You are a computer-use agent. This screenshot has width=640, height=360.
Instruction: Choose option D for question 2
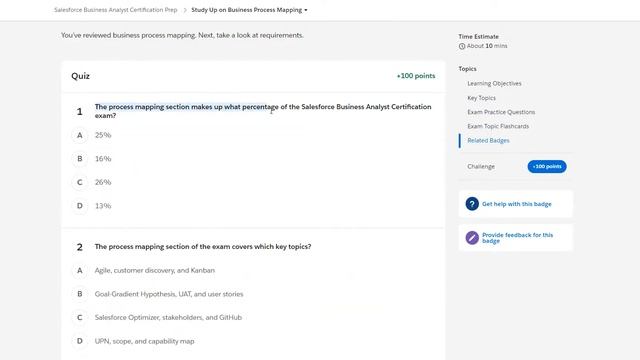point(80,341)
